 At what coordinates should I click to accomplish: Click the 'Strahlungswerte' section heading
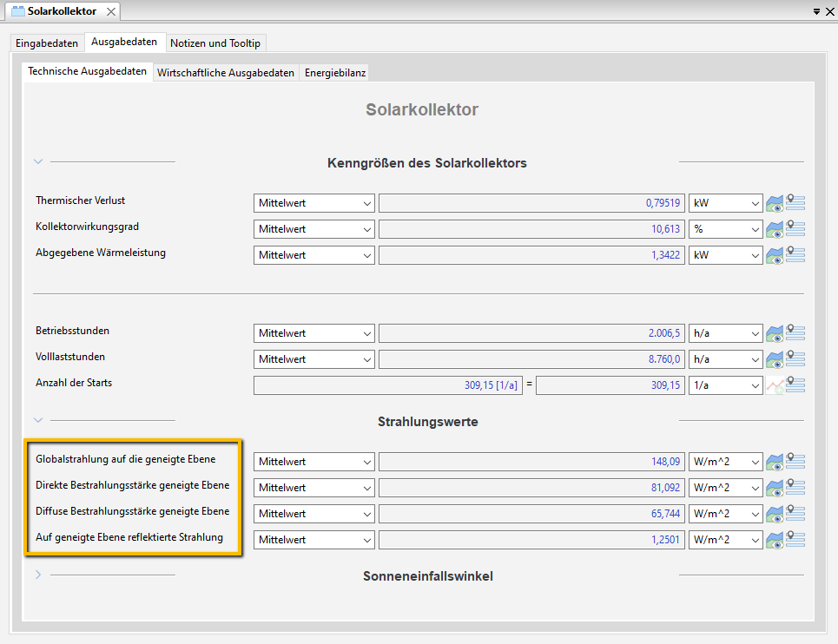pos(428,422)
